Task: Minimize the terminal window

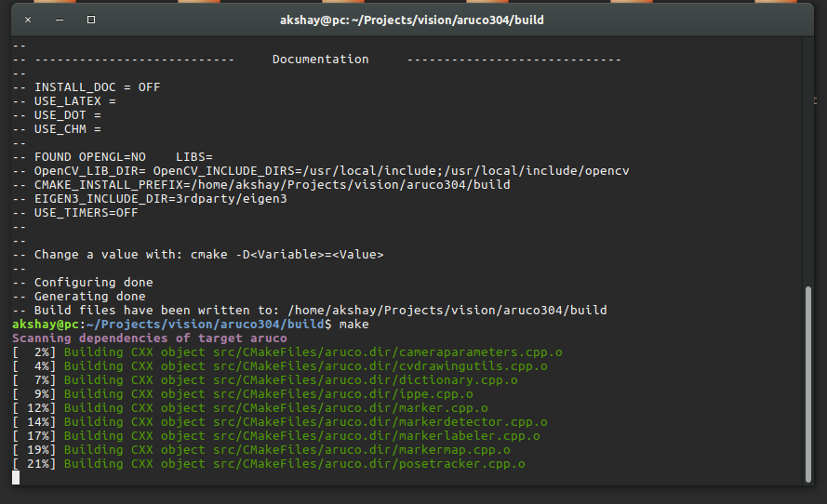Action: point(60,20)
